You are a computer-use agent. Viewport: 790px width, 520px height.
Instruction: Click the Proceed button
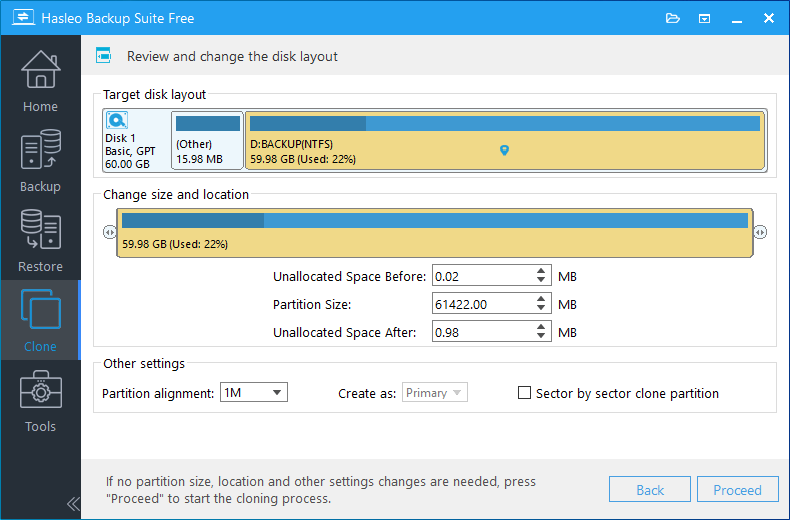pyautogui.click(x=738, y=490)
